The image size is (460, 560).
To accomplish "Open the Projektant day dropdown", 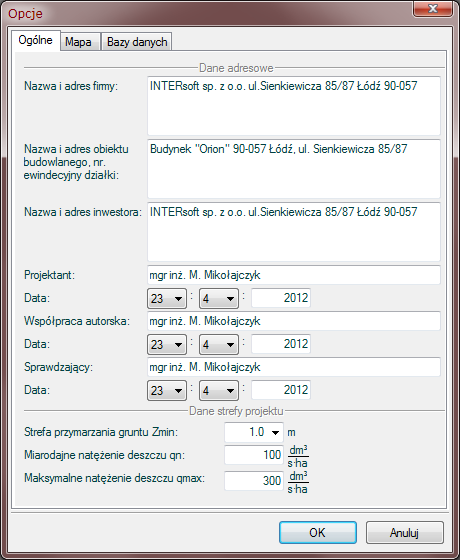I will coord(167,298).
